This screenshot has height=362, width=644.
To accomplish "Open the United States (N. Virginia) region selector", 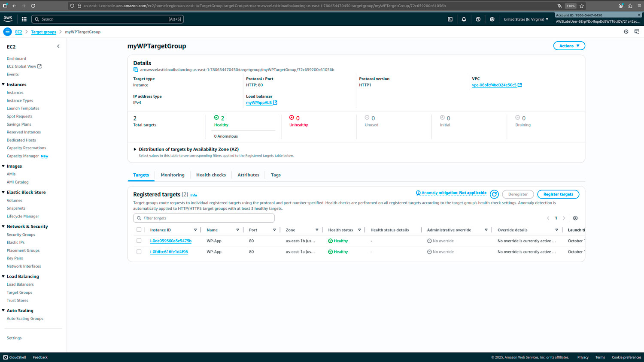I will click(x=526, y=19).
